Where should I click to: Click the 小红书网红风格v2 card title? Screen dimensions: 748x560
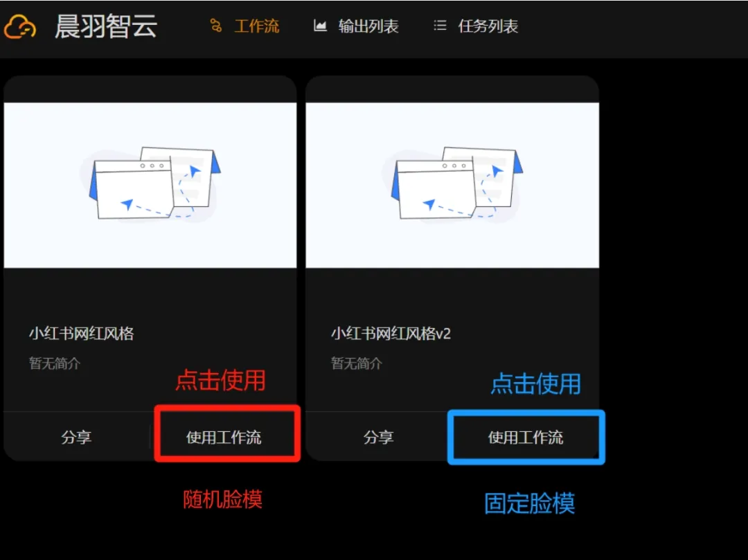391,333
